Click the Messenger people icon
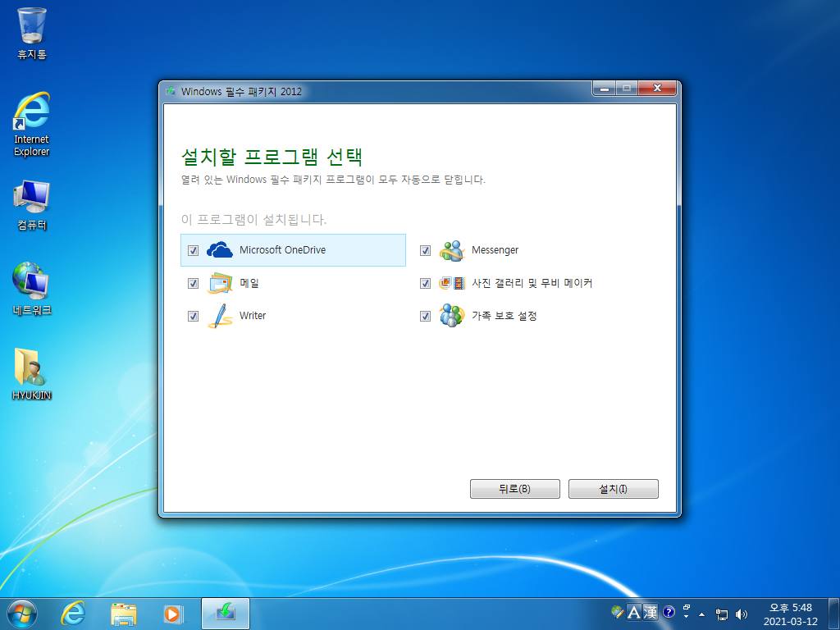The image size is (840, 630). 452,250
